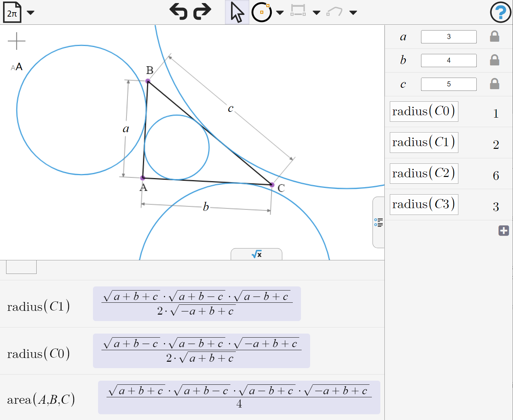The height and width of the screenshot is (420, 513).
Task: Click the undo arrow button
Action: [178, 12]
